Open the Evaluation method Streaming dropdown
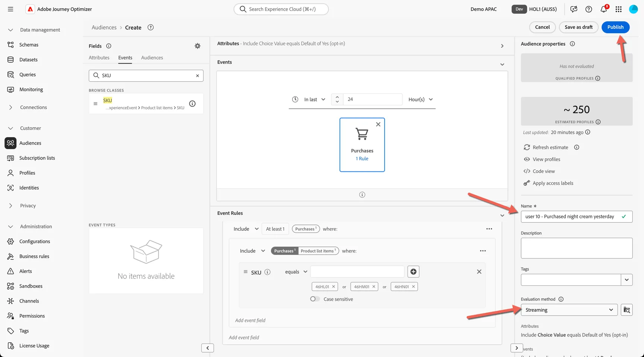 [569, 310]
